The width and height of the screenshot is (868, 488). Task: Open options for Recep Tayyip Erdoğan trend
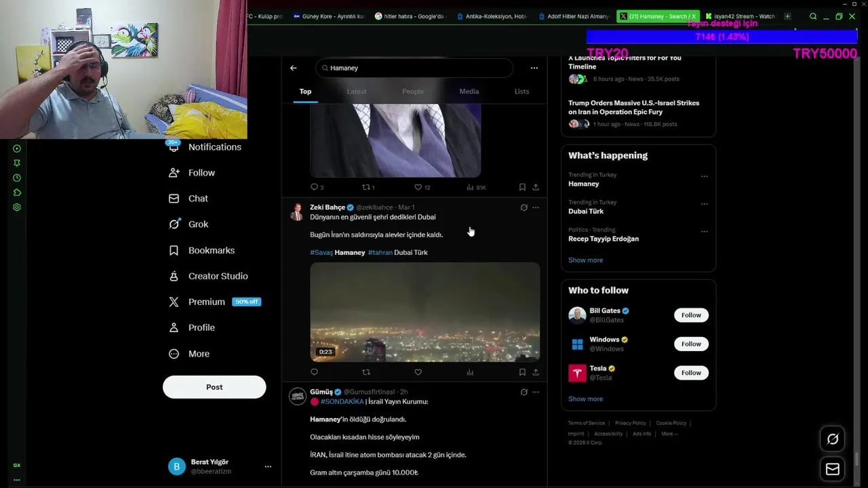705,231
